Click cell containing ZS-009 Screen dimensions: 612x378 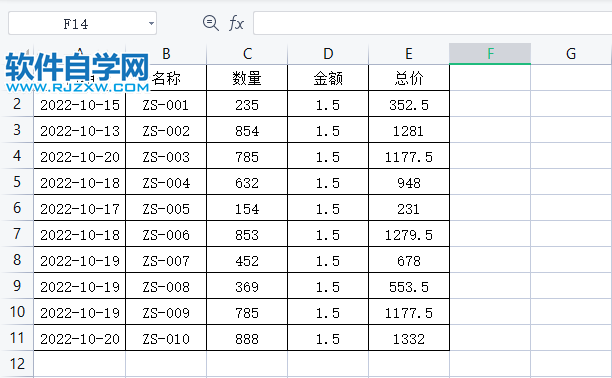[x=166, y=312]
